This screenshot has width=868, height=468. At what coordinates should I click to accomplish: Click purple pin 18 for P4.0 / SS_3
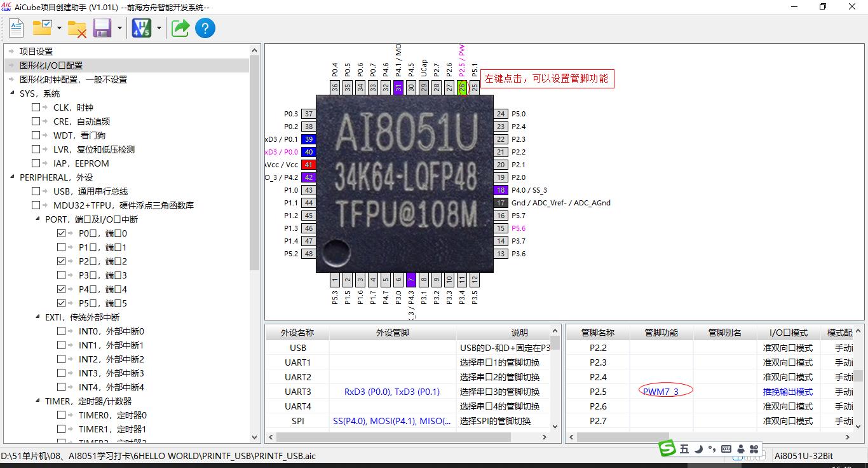[x=501, y=190]
